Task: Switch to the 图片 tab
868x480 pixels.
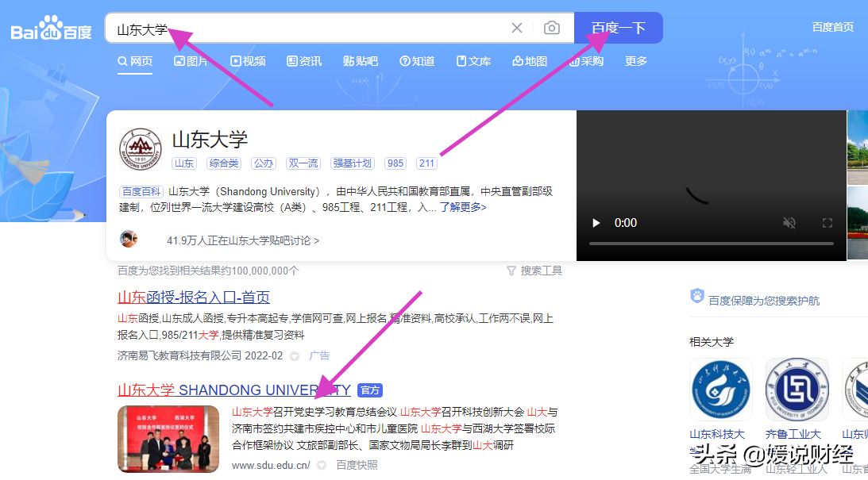Action: tap(191, 61)
